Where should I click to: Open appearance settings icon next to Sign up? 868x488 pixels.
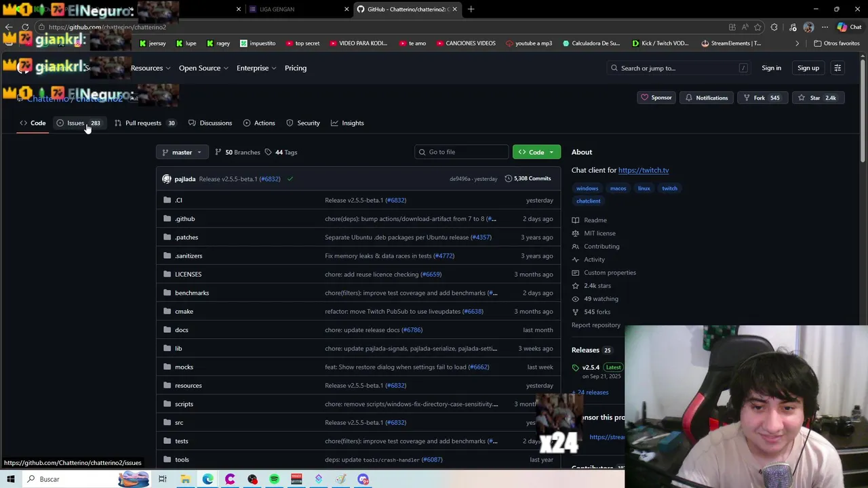tap(837, 68)
